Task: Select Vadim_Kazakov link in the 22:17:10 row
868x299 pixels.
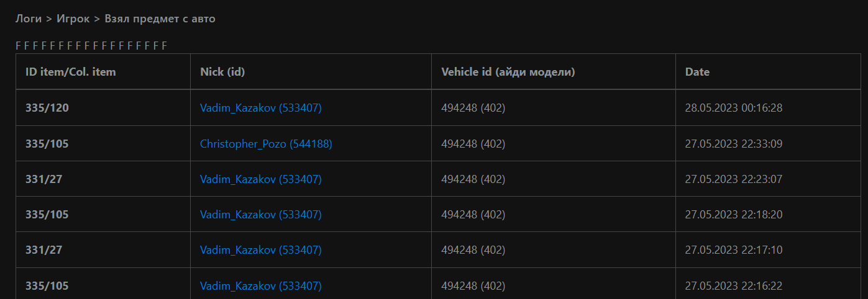Action: (260, 250)
